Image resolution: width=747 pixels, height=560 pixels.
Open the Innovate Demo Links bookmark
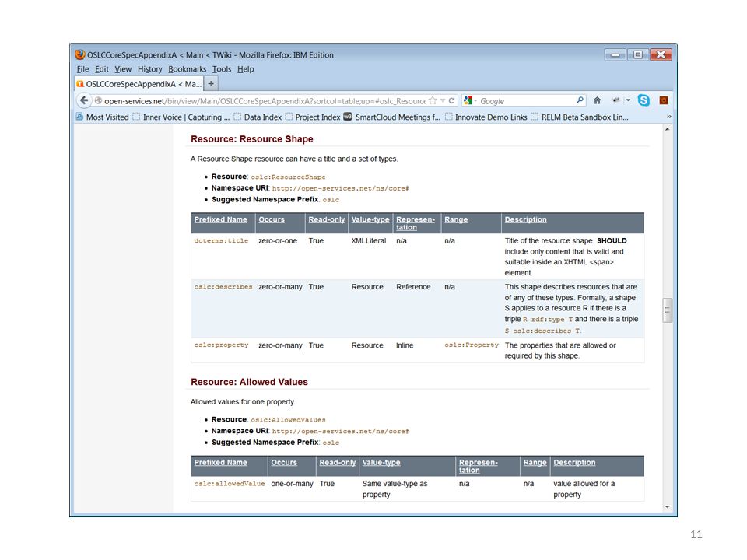click(x=486, y=117)
